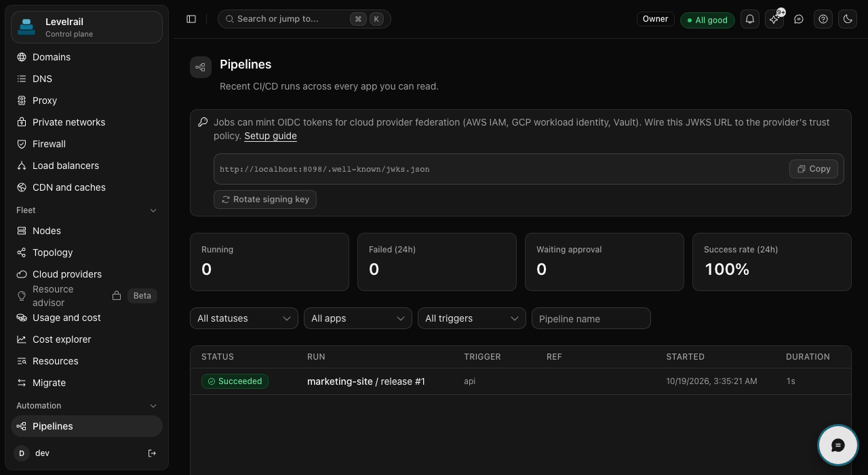Click the Copy button for JWKS URL
The image size is (868, 475).
[814, 169]
